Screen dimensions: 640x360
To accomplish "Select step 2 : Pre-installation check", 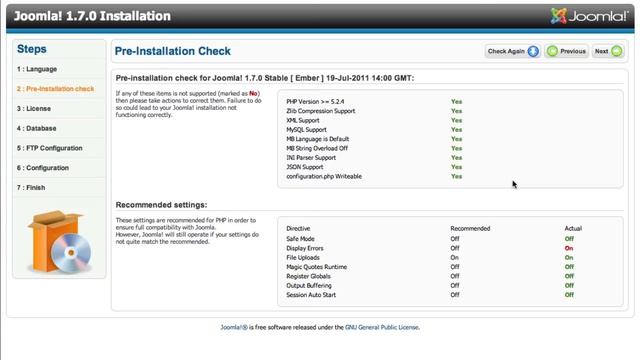I will coord(56,89).
